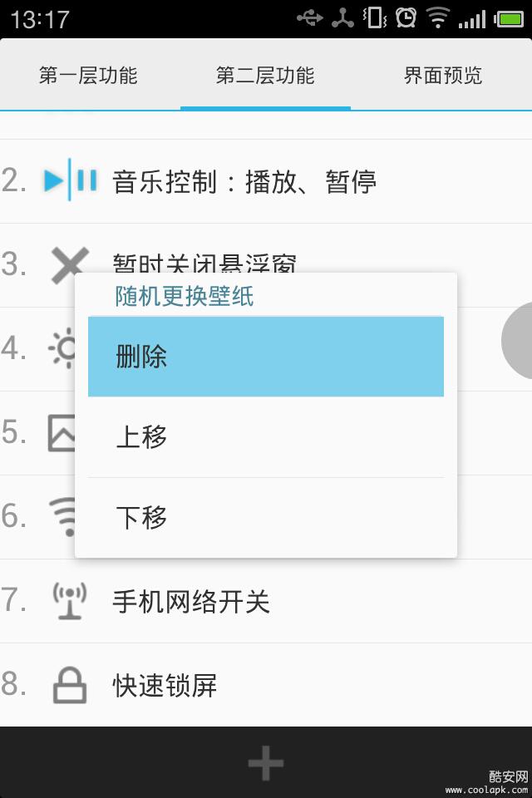Tap the battery icon in status bar
This screenshot has height=798, width=532.
[x=508, y=18]
